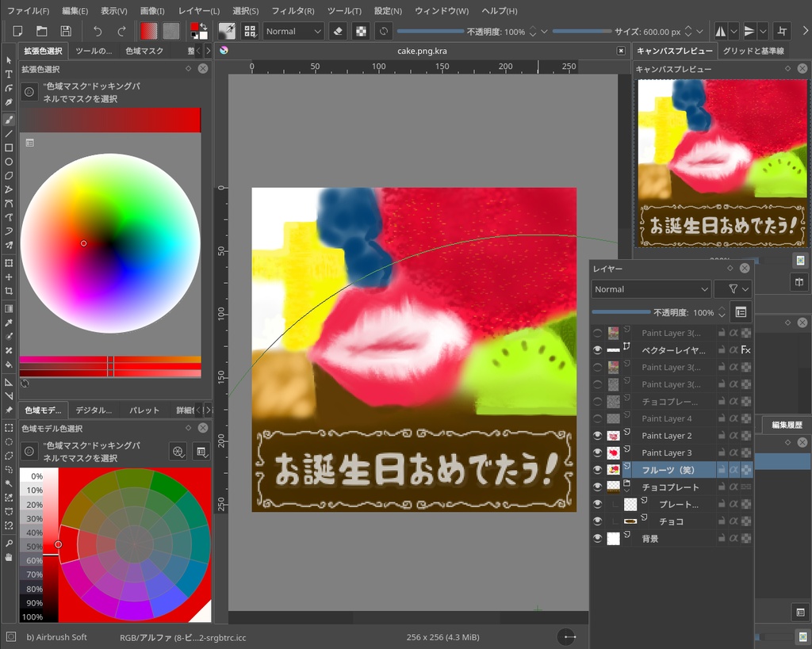This screenshot has height=649, width=812.
Task: Open vertical mirror options dropdown
Action: pyautogui.click(x=763, y=32)
